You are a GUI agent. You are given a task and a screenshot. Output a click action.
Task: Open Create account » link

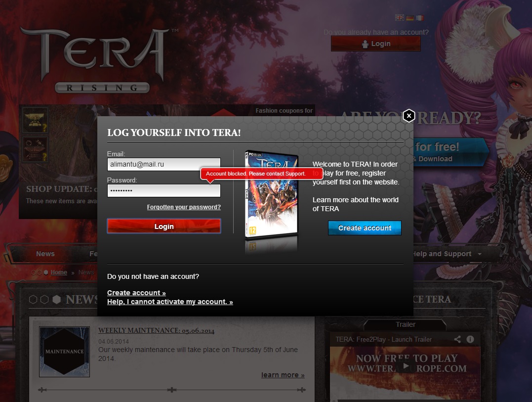pyautogui.click(x=136, y=293)
